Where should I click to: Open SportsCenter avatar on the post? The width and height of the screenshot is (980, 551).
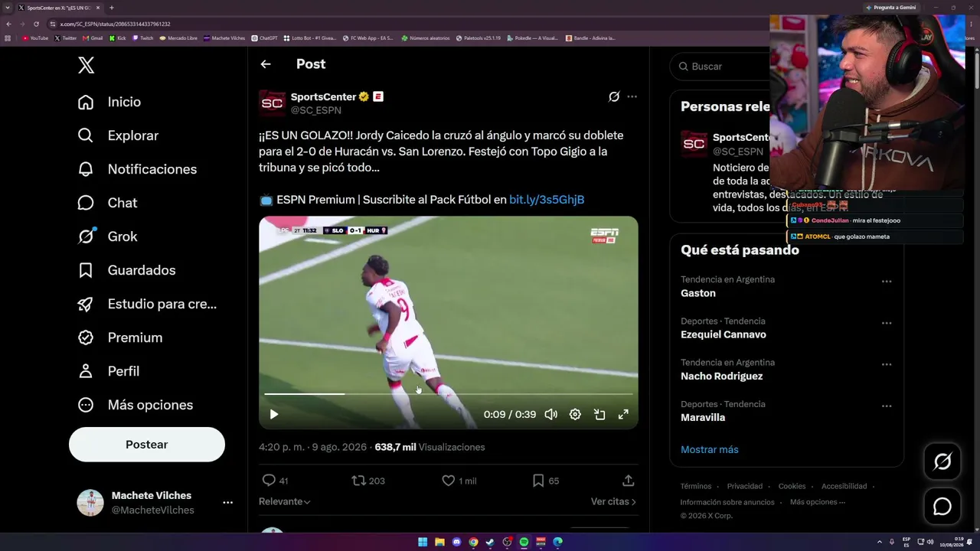click(272, 103)
